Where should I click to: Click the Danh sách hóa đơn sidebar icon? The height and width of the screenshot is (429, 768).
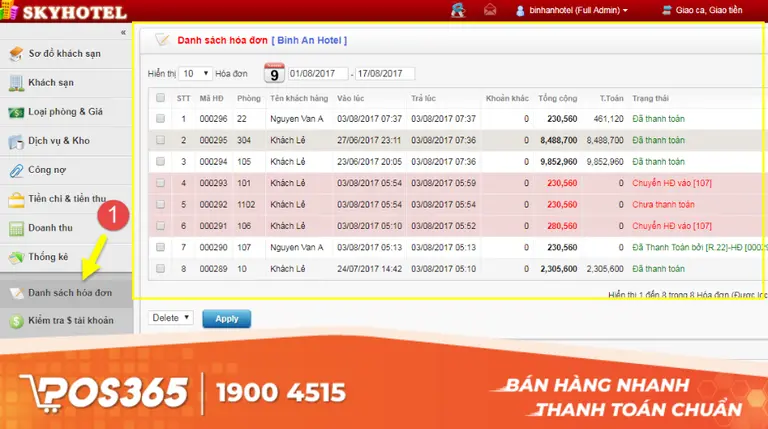pyautogui.click(x=16, y=293)
